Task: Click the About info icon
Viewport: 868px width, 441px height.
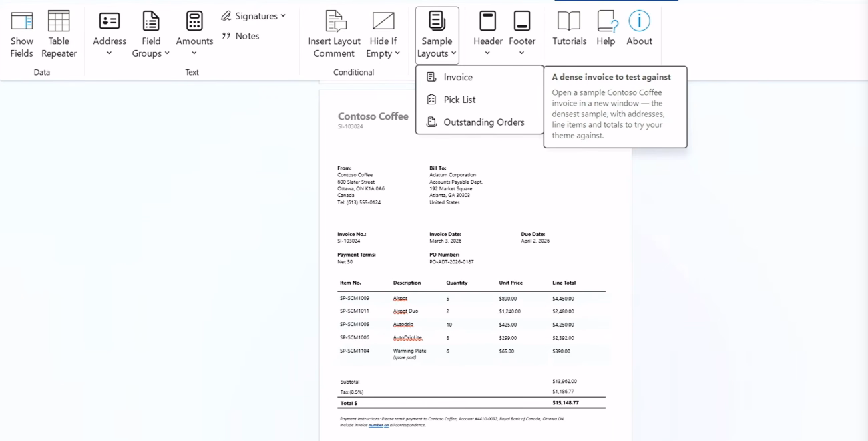Action: click(639, 21)
